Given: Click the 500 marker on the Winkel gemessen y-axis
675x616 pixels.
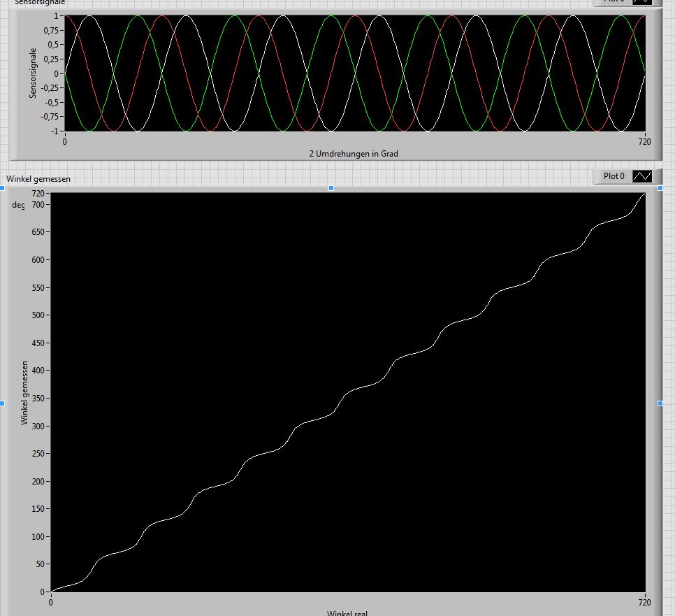Looking at the screenshot, I should click(x=38, y=315).
